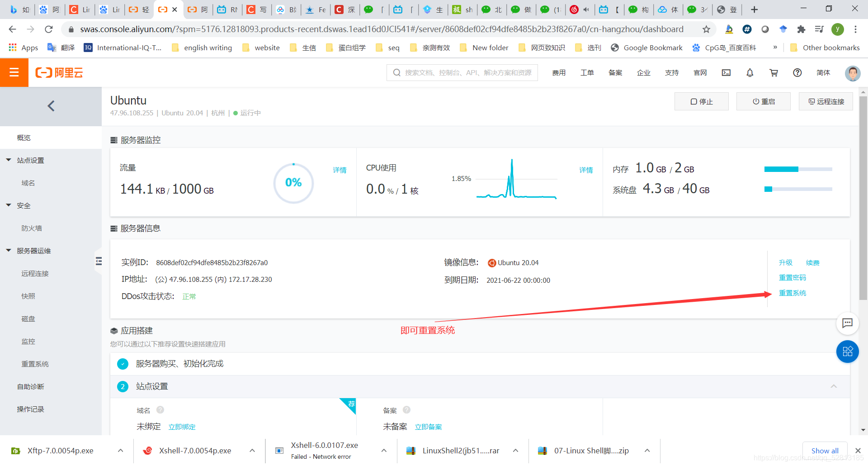Screen dimensions: 868x466
Task: Close the downloads bar
Action: pyautogui.click(x=858, y=451)
